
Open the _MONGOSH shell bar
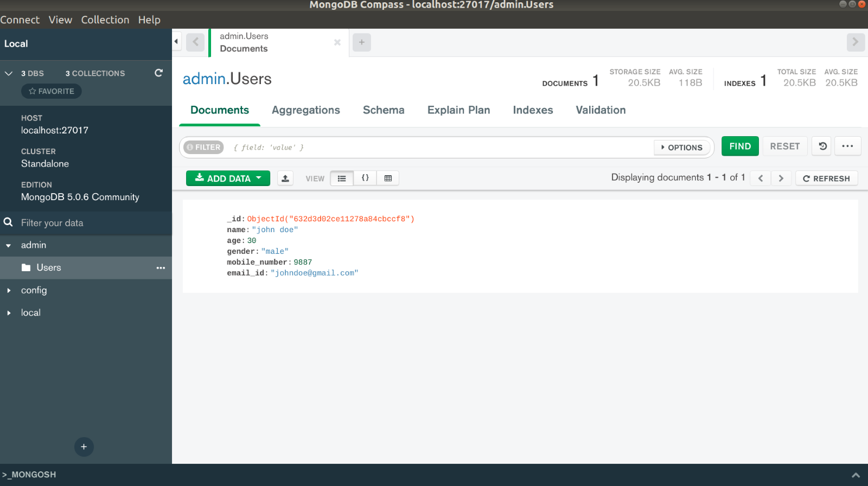[434, 475]
